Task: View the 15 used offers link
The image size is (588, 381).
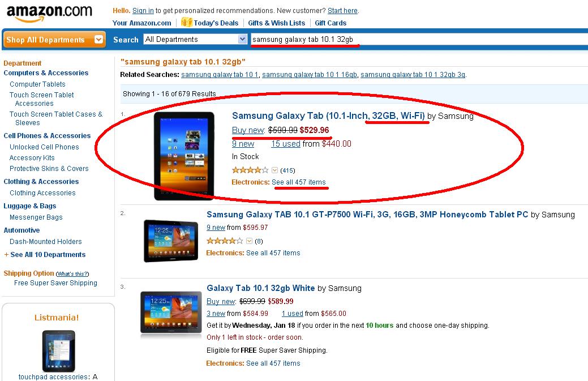Action: (x=285, y=144)
